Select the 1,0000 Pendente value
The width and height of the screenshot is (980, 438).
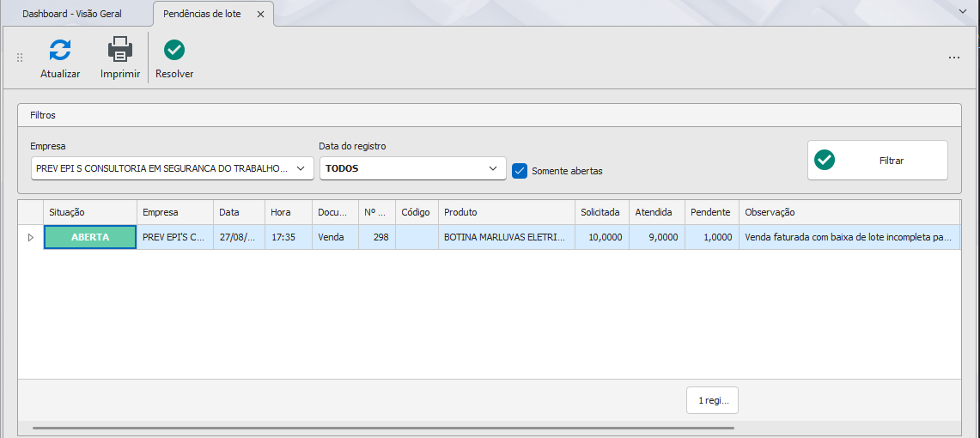[712, 237]
